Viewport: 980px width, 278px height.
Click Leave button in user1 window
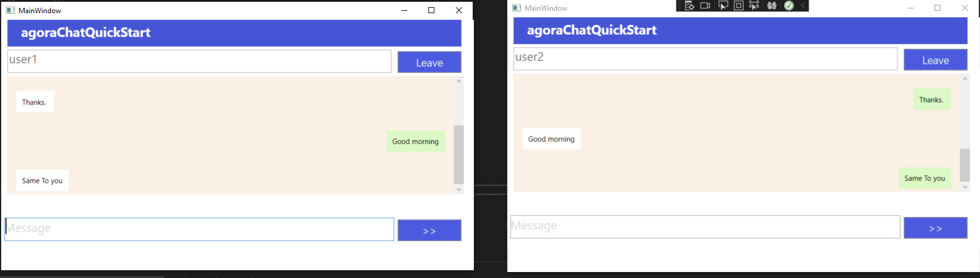pyautogui.click(x=430, y=62)
